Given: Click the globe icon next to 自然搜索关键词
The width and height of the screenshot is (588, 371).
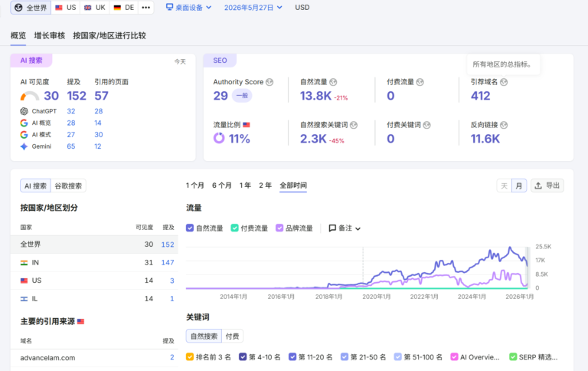Looking at the screenshot, I should [x=354, y=125].
